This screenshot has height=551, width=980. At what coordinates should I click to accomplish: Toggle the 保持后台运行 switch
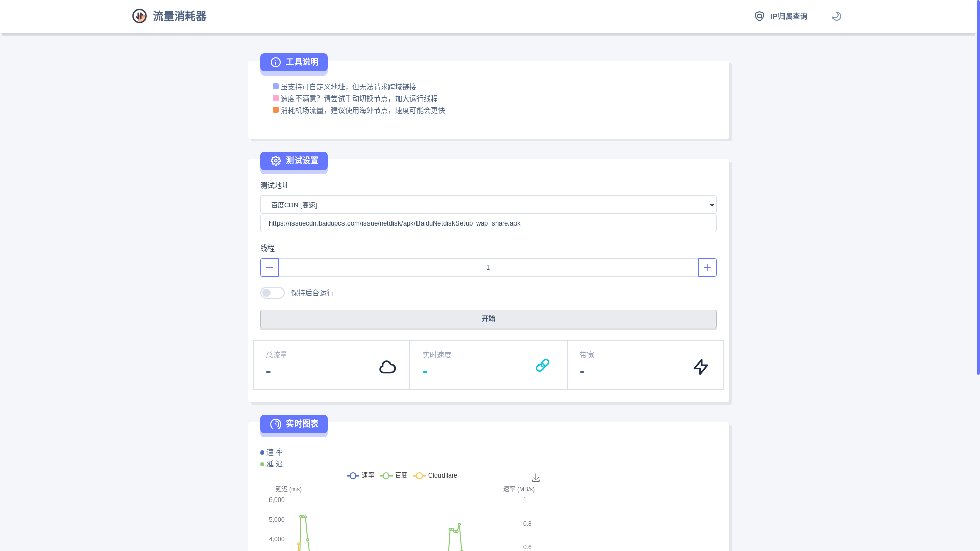click(273, 293)
